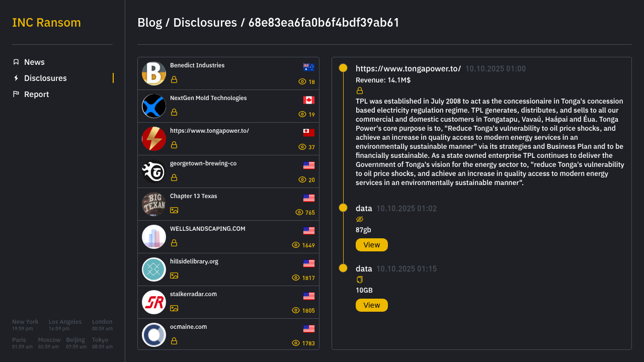Click the eye icon beside 1649 views

296,245
